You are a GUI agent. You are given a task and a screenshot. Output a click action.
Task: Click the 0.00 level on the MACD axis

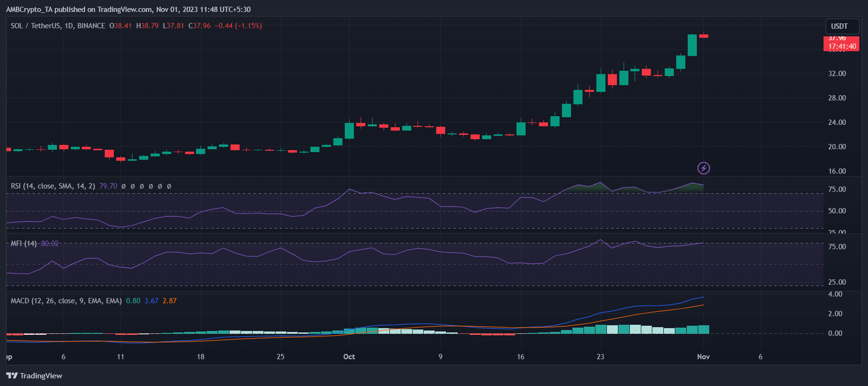tap(835, 333)
